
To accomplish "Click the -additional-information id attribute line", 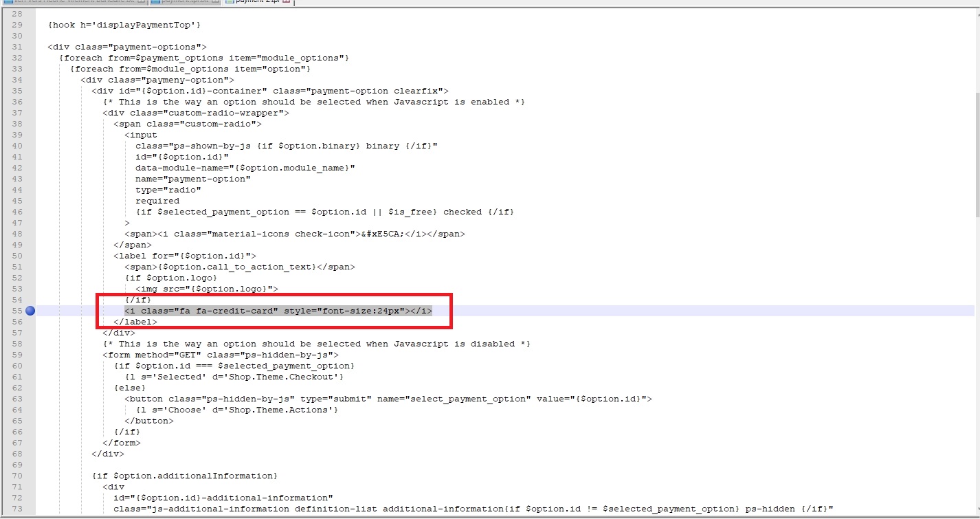I will tap(223, 498).
